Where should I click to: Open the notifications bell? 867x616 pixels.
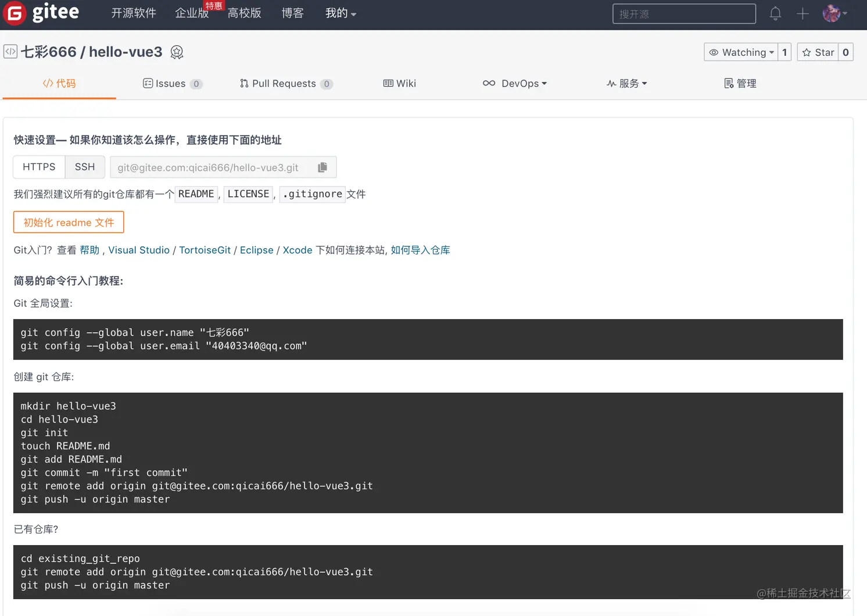(x=775, y=13)
